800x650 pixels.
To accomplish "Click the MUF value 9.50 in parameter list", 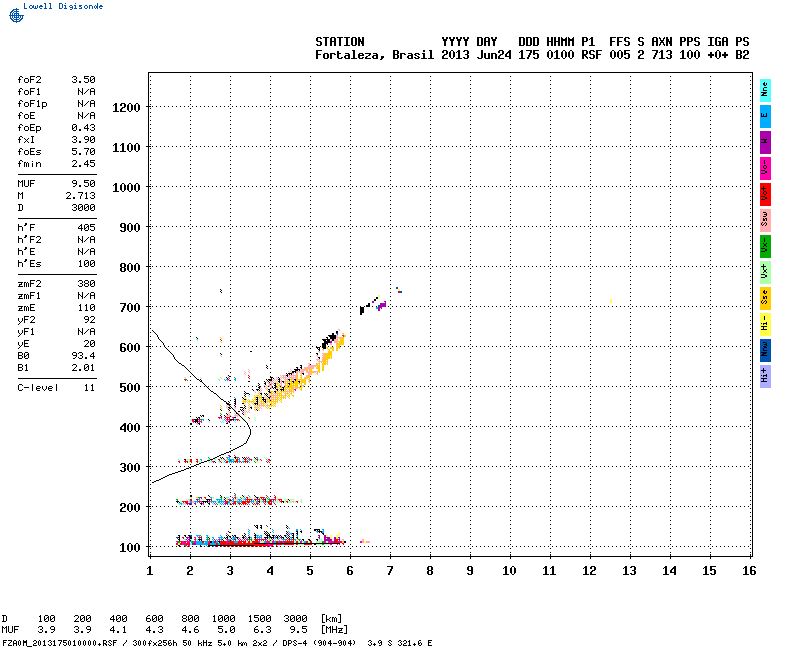I will pyautogui.click(x=83, y=184).
